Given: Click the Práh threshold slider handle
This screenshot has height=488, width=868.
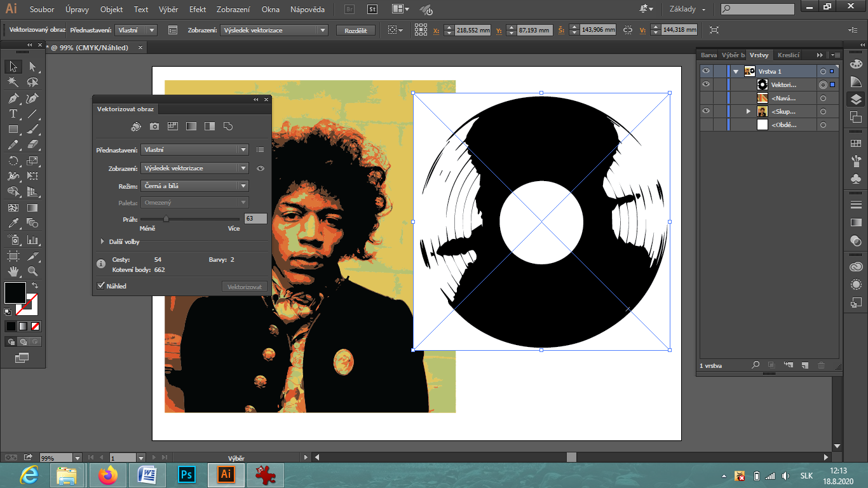Looking at the screenshot, I should 166,219.
